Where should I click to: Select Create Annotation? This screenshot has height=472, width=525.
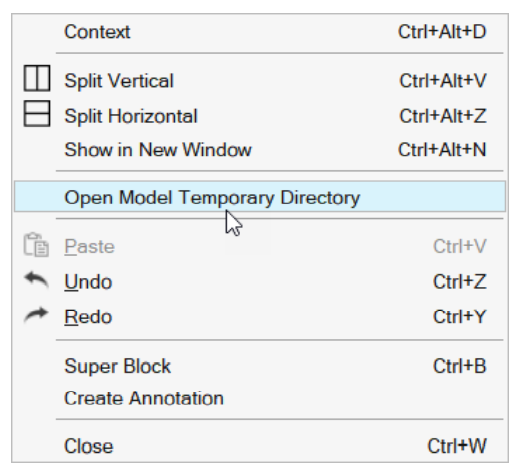[144, 398]
